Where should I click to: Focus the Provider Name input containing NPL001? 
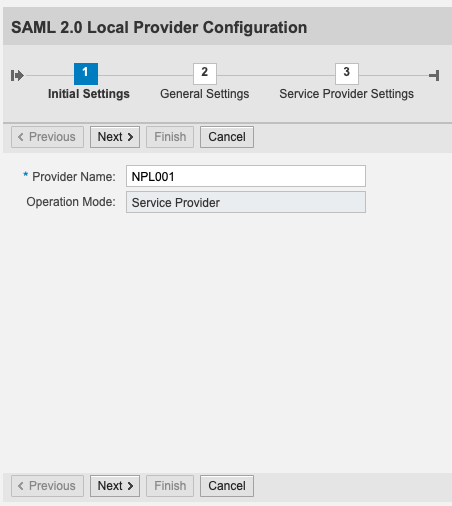click(246, 176)
